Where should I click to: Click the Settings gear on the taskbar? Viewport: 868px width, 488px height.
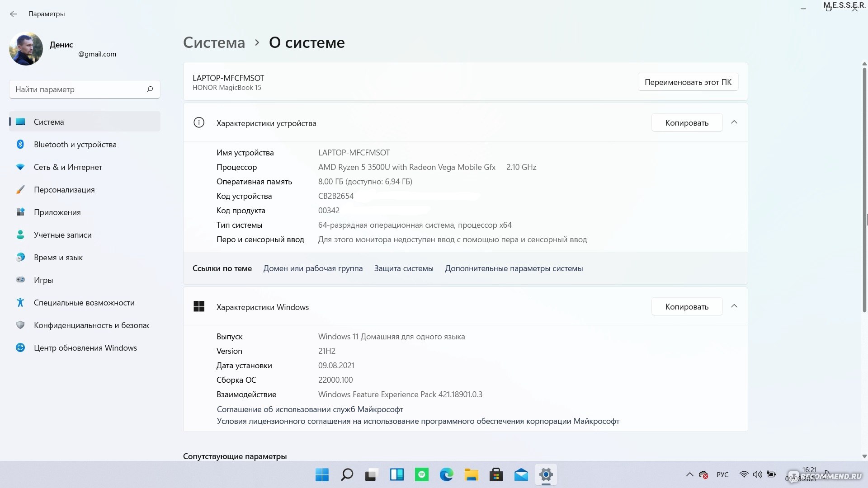[x=546, y=474]
